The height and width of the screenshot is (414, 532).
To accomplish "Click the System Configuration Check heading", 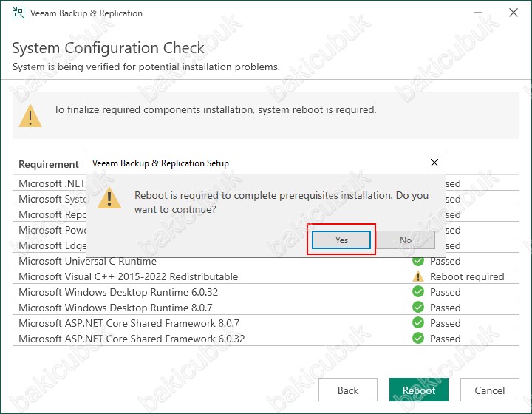I will point(108,48).
